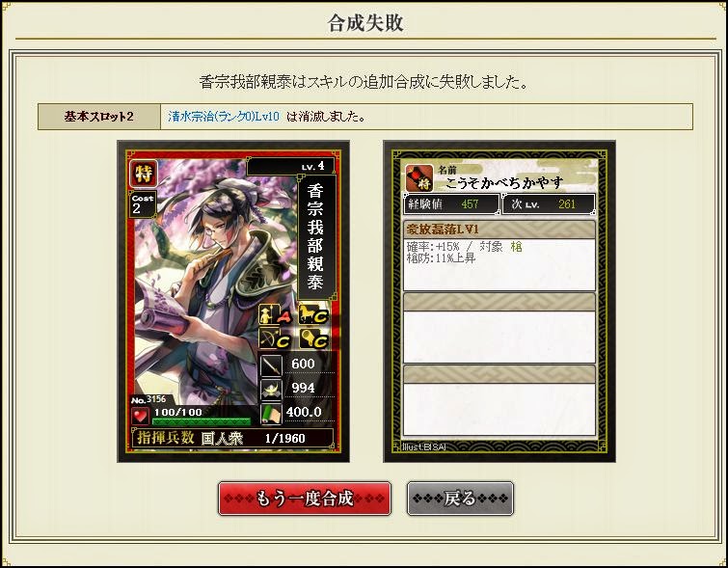Click the 指揮兵数 troop count bar
Image resolution: width=728 pixels, height=568 pixels.
click(232, 438)
